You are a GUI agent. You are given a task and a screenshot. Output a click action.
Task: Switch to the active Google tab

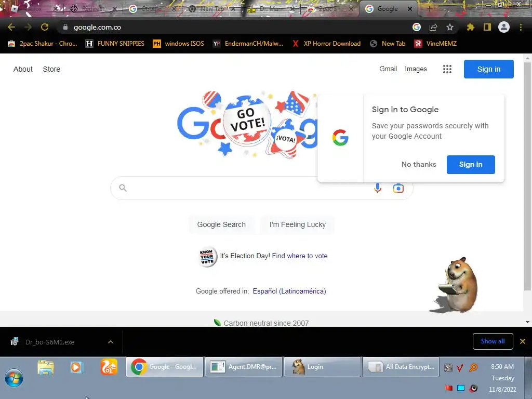(x=388, y=9)
